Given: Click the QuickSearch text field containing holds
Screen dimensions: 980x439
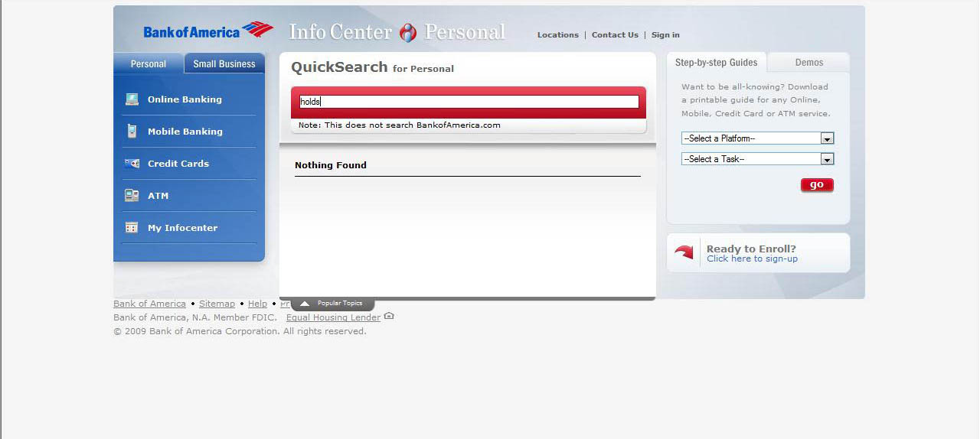Looking at the screenshot, I should coord(469,102).
